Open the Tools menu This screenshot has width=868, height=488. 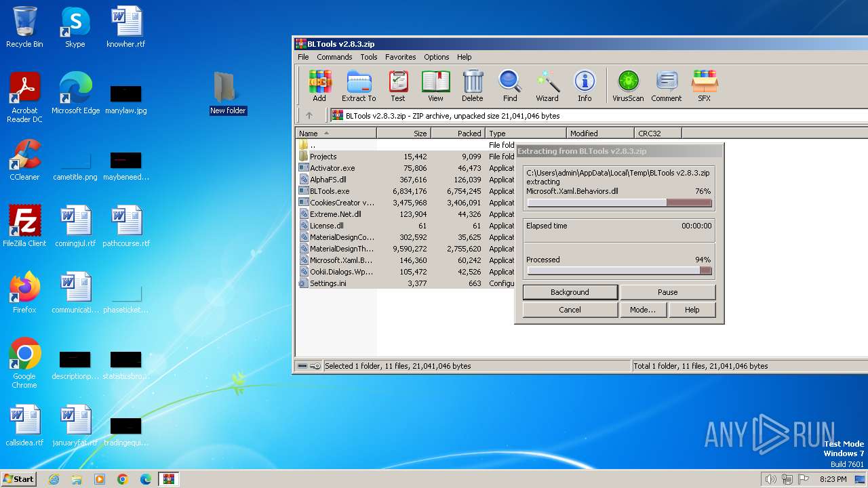pyautogui.click(x=369, y=57)
